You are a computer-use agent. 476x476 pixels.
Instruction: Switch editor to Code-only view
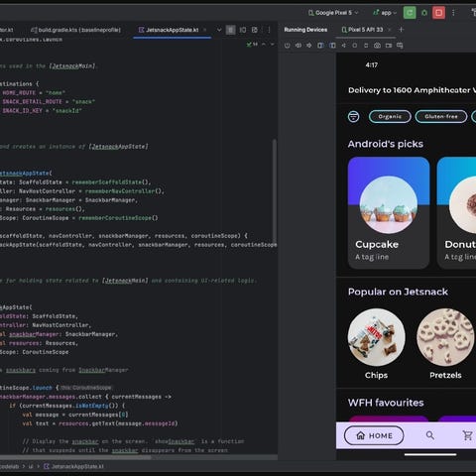tap(230, 30)
